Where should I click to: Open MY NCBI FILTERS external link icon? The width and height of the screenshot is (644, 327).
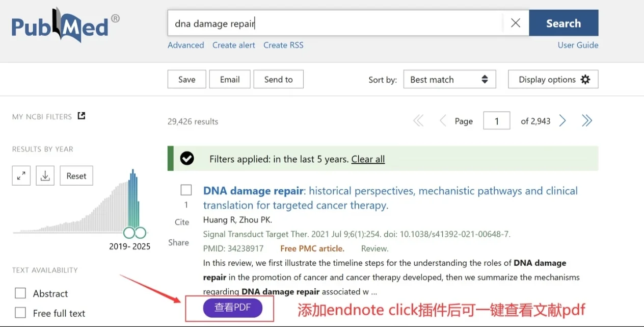[81, 115]
